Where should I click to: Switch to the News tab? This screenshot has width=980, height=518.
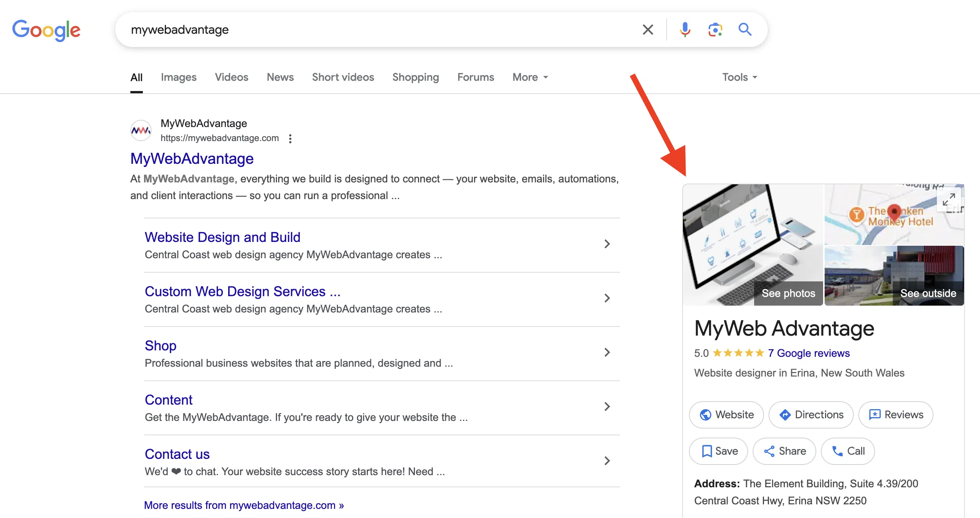280,77
